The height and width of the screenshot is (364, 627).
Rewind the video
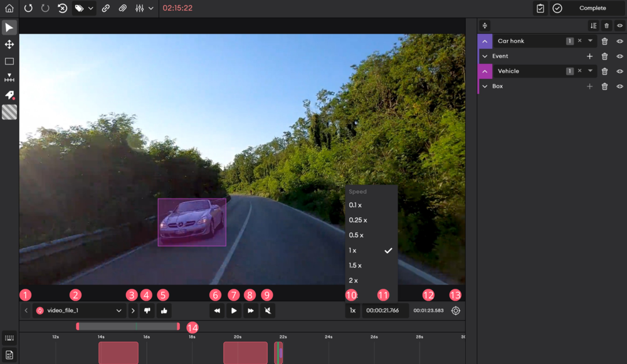point(217,311)
